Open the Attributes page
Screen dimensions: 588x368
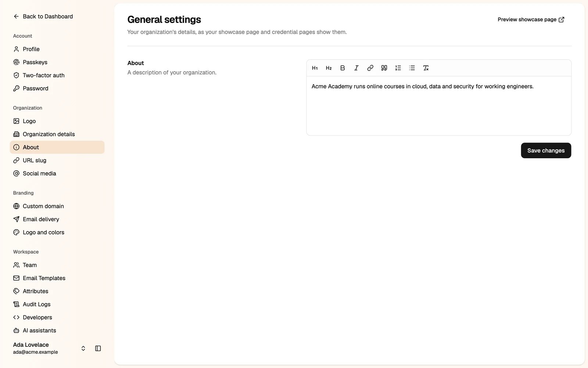click(x=57, y=291)
